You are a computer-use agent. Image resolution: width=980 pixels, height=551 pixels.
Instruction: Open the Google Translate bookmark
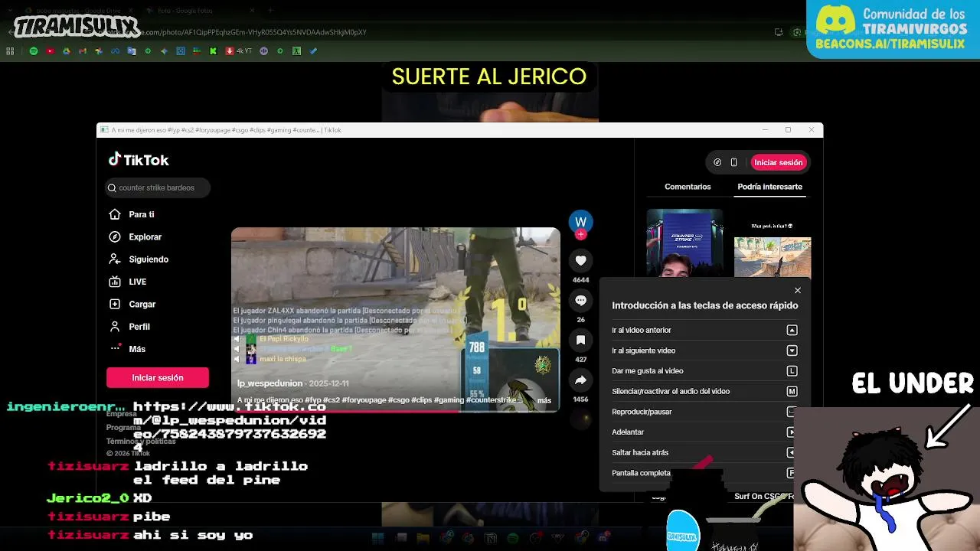pyautogui.click(x=132, y=51)
